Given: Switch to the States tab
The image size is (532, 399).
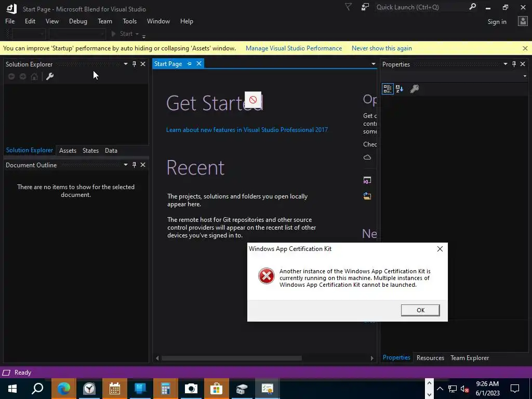Looking at the screenshot, I should pyautogui.click(x=90, y=150).
